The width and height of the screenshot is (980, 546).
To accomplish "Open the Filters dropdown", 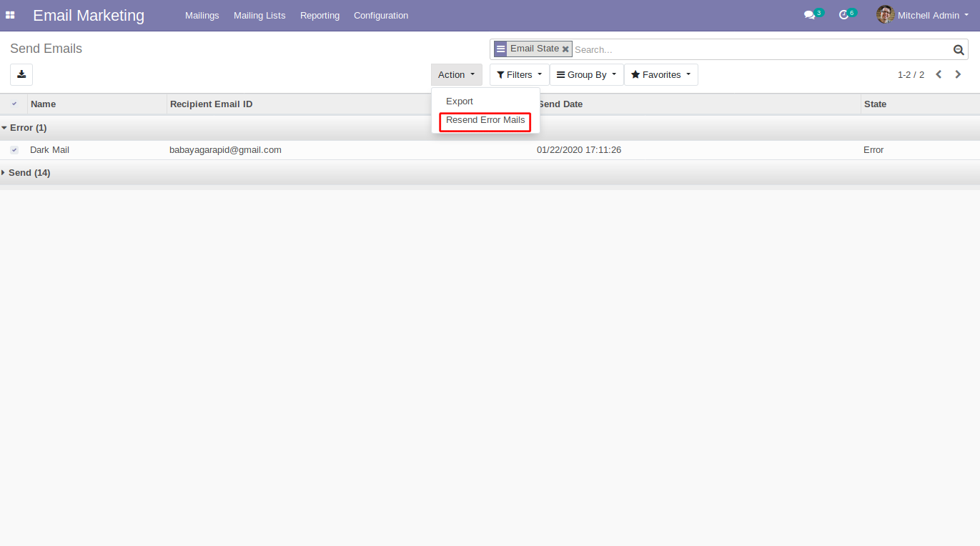I will [x=520, y=74].
